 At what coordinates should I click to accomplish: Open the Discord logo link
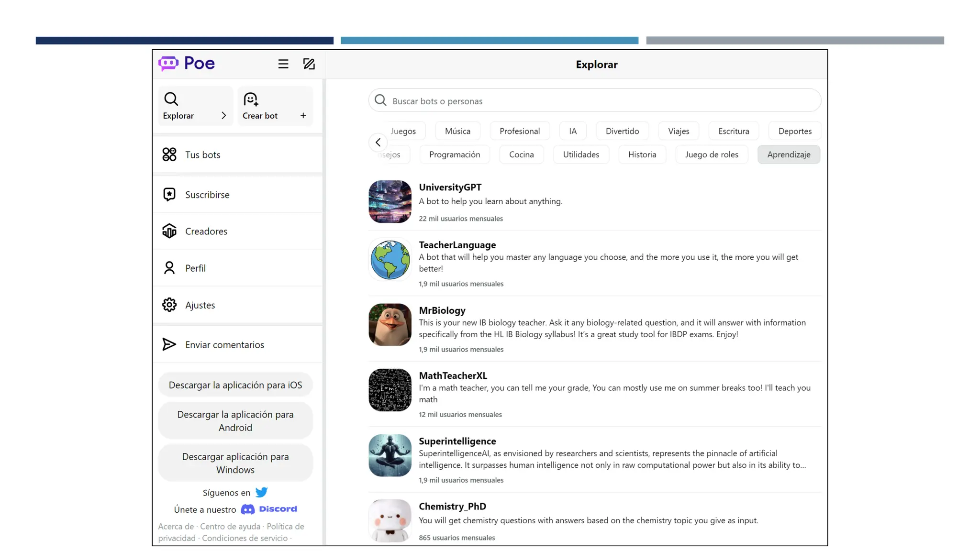coord(269,509)
